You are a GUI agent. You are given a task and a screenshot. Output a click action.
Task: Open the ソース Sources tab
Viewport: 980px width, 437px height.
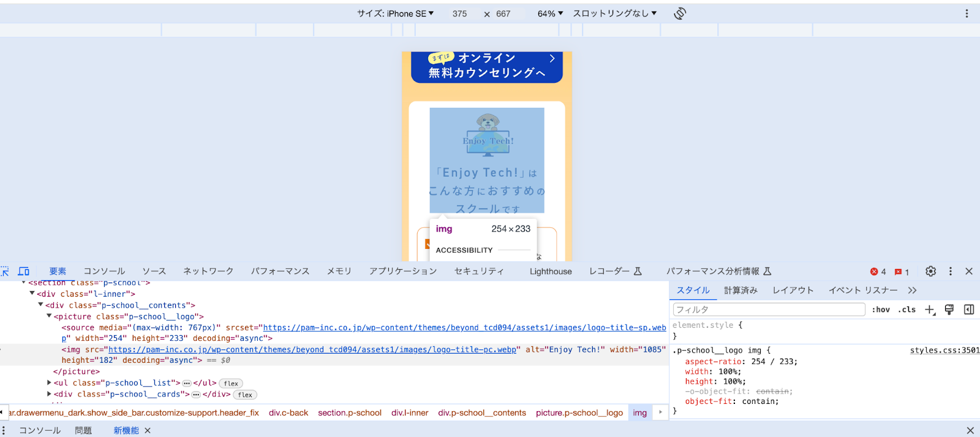point(154,271)
